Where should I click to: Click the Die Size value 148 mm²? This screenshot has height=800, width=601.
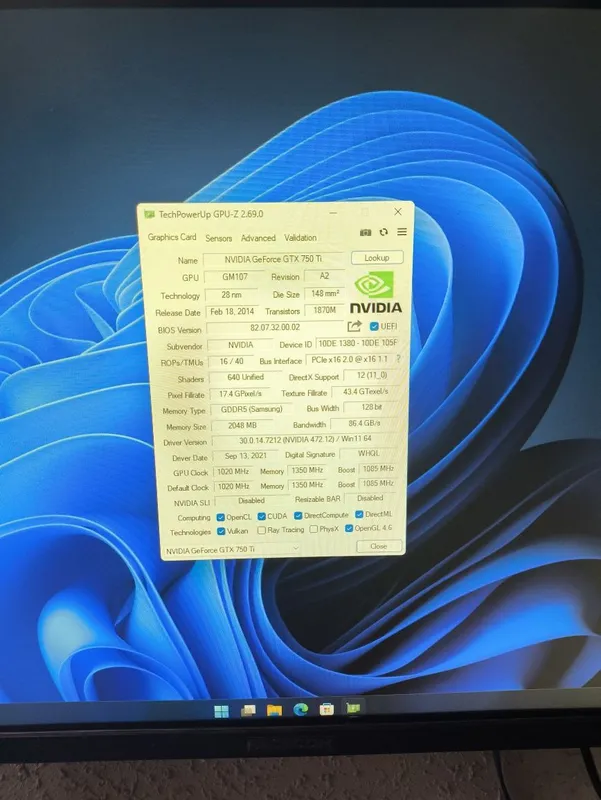click(325, 294)
